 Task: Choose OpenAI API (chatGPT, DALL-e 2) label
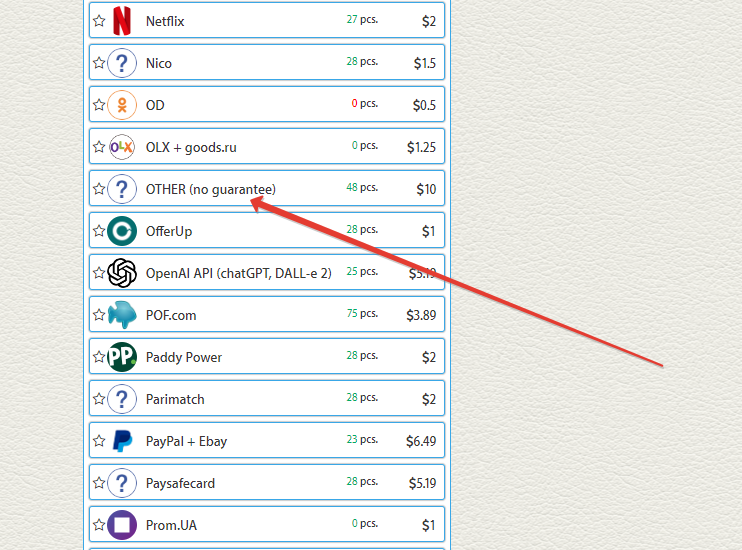click(238, 274)
